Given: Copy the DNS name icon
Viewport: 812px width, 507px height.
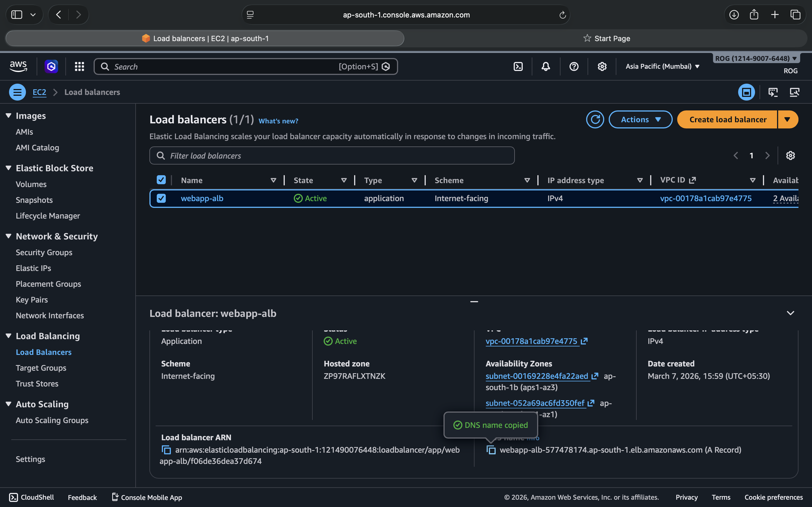Looking at the screenshot, I should [x=491, y=450].
